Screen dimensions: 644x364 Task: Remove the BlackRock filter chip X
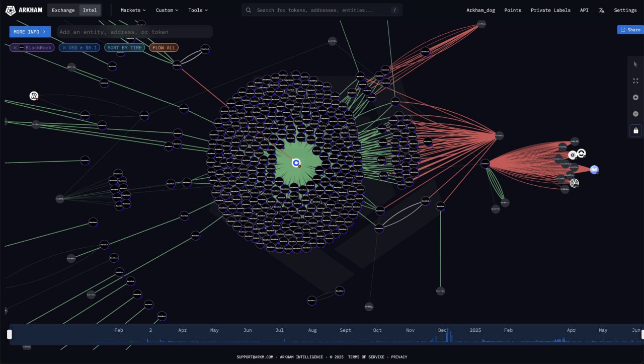pos(15,48)
